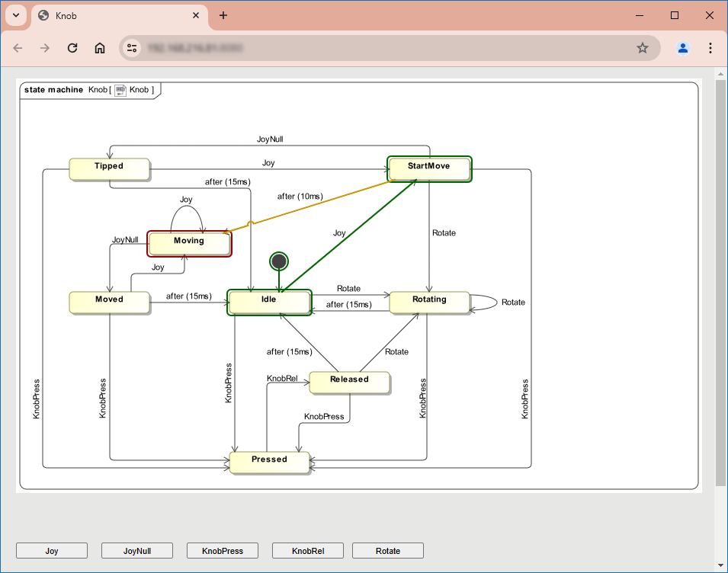Screen dimensions: 728x573
Task: Go to browser home page icon
Action: tap(100, 48)
